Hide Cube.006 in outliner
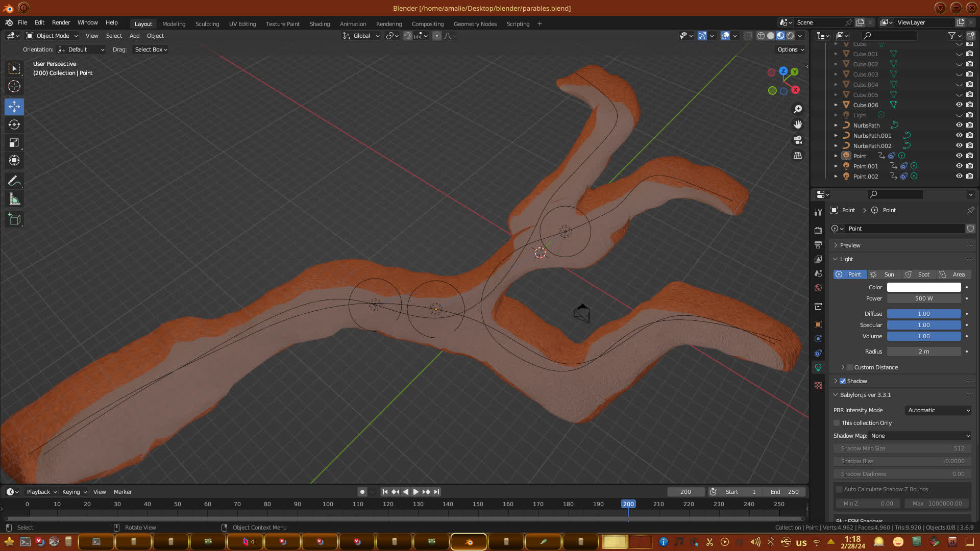 click(x=959, y=105)
